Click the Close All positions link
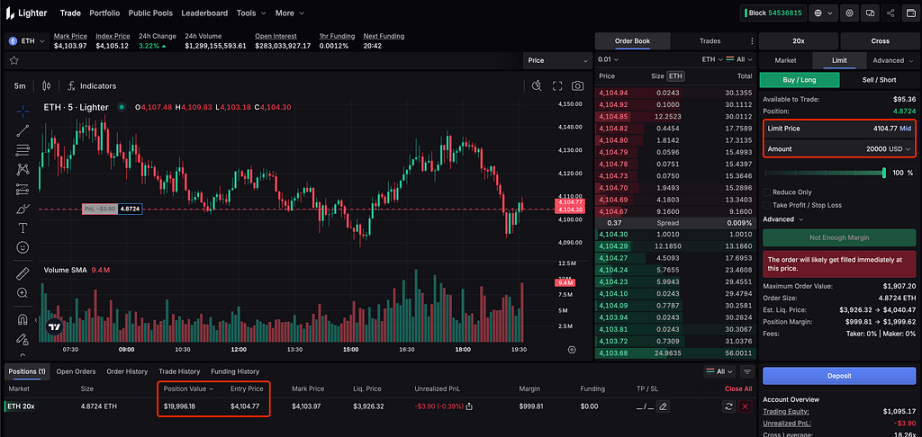This screenshot has width=922, height=437. [x=738, y=388]
